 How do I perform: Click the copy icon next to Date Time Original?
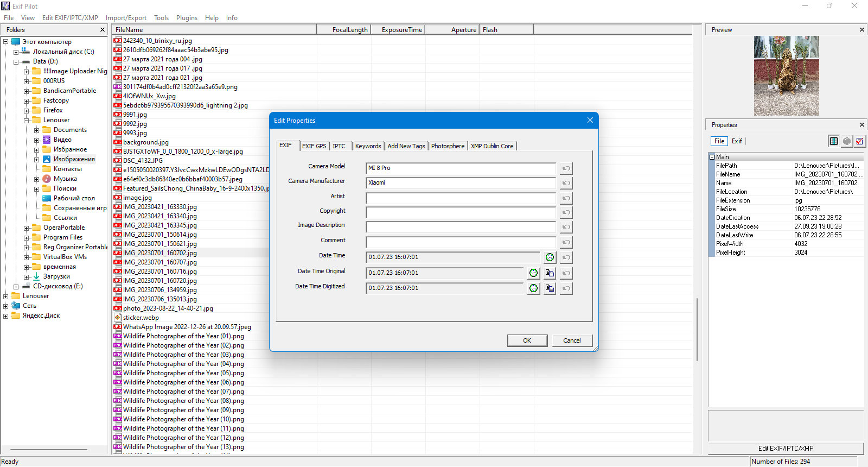[x=550, y=273]
